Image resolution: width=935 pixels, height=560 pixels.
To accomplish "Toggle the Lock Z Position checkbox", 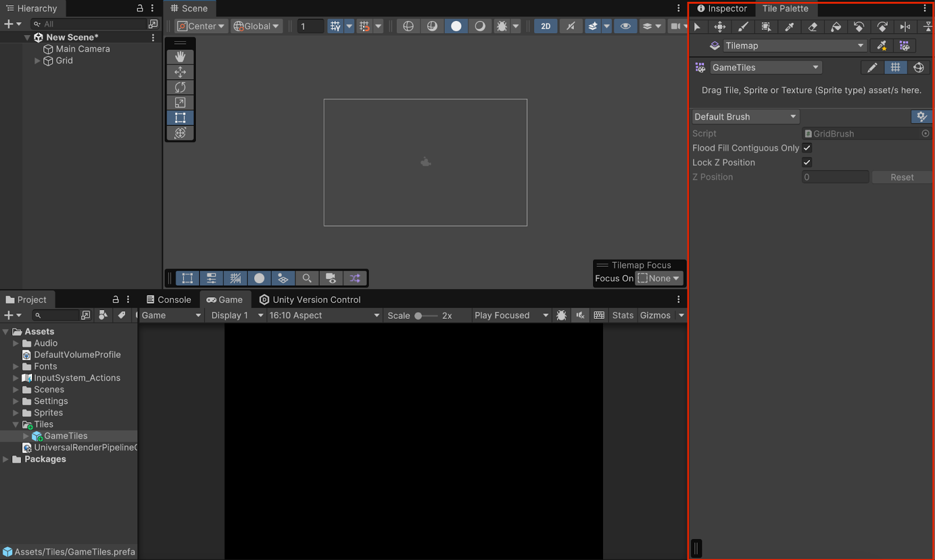I will pos(807,162).
